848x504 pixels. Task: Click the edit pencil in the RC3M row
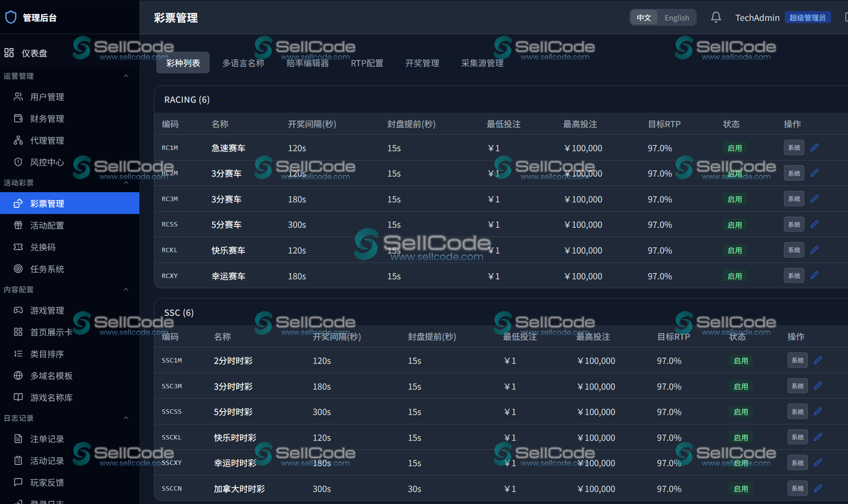[815, 199]
